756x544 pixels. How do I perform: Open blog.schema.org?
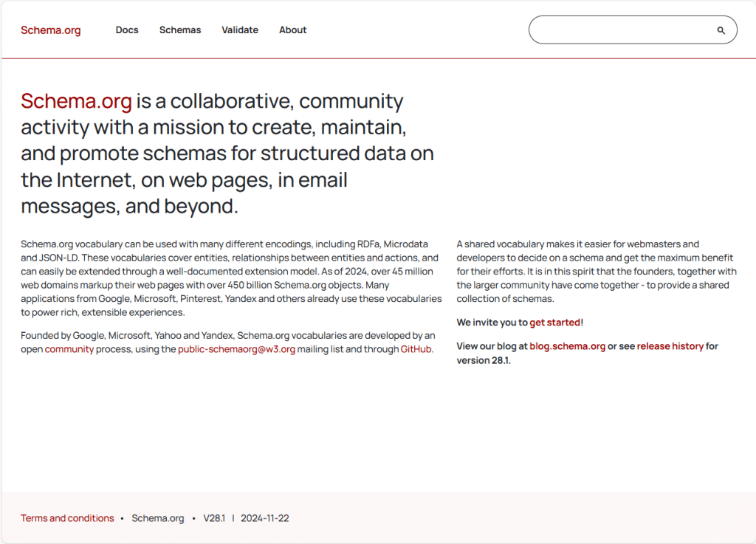(567, 345)
